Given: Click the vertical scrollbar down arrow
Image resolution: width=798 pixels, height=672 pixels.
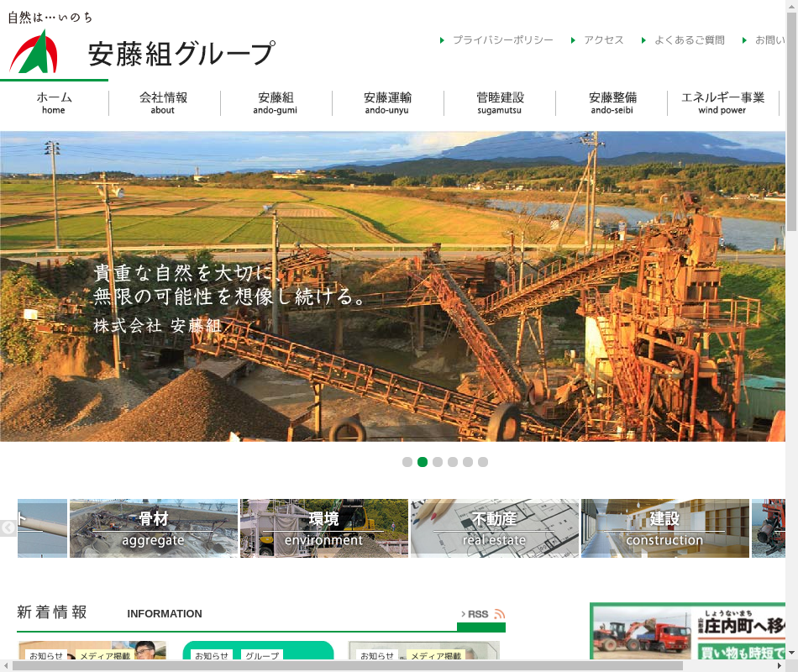Looking at the screenshot, I should 791,653.
